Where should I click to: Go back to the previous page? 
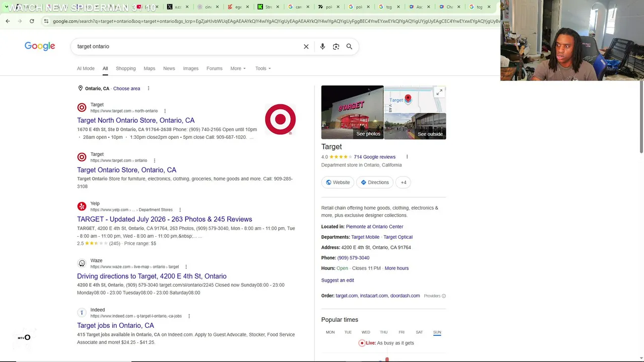[8, 21]
